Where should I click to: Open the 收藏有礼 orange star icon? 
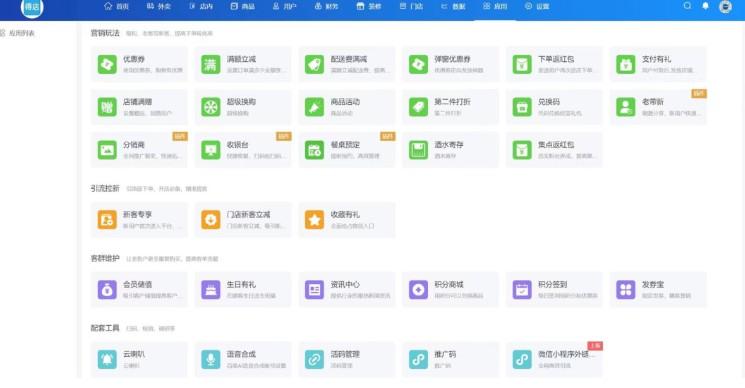(x=314, y=219)
